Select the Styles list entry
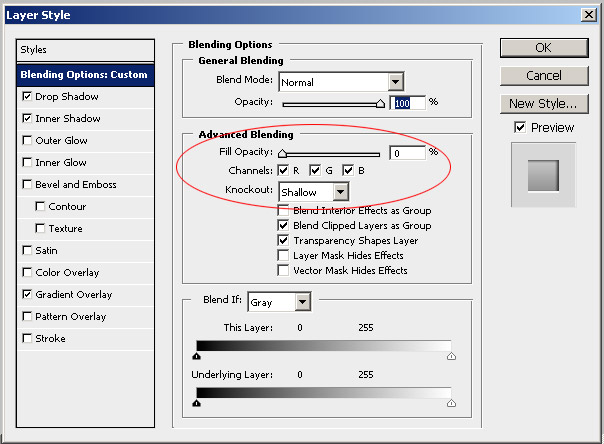604x444 pixels. [85, 50]
